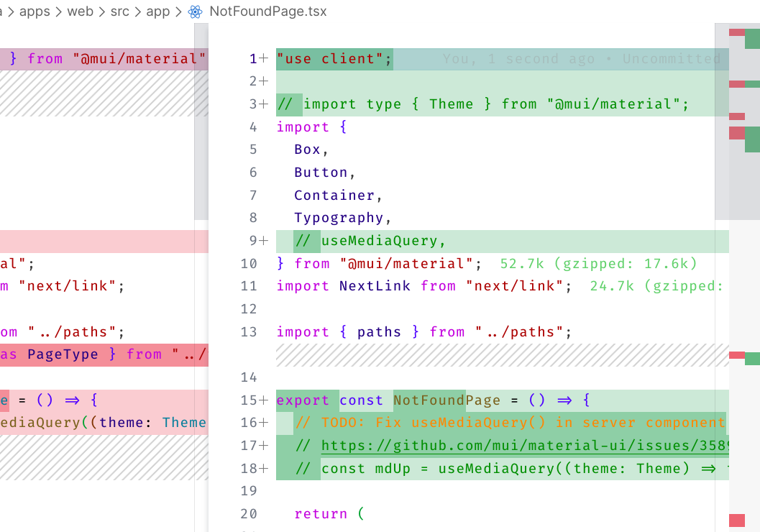
Task: Click the NotFoundPage.tsx breadcrumb label
Action: (x=266, y=12)
